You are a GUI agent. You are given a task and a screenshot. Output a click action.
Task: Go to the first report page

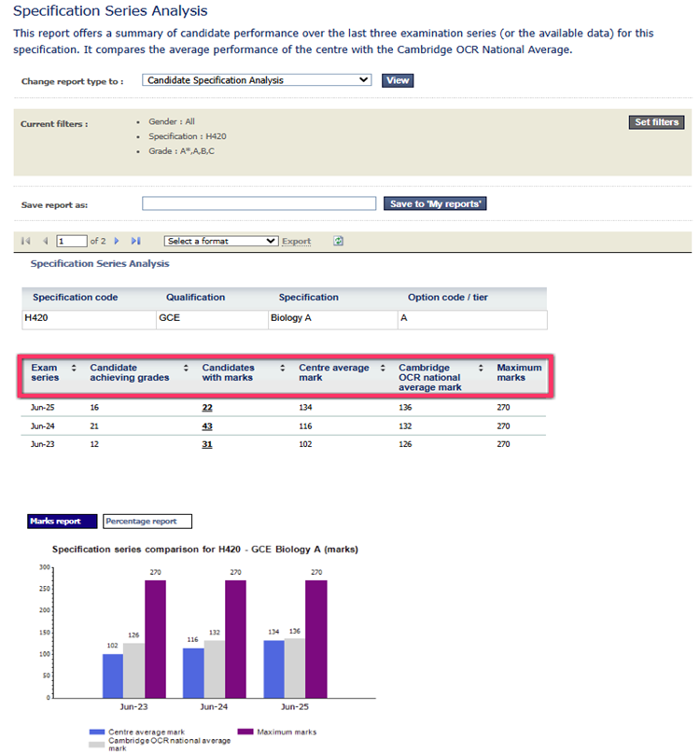26,241
